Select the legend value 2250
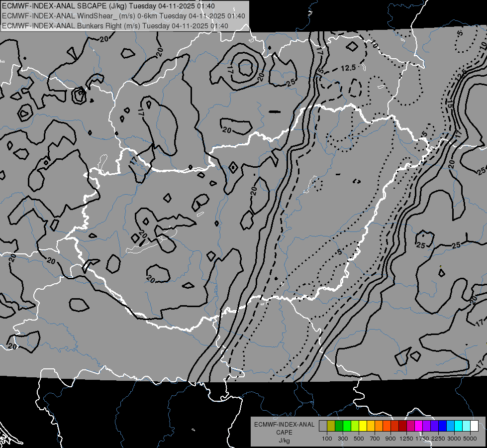487x448 pixels. click(x=438, y=439)
